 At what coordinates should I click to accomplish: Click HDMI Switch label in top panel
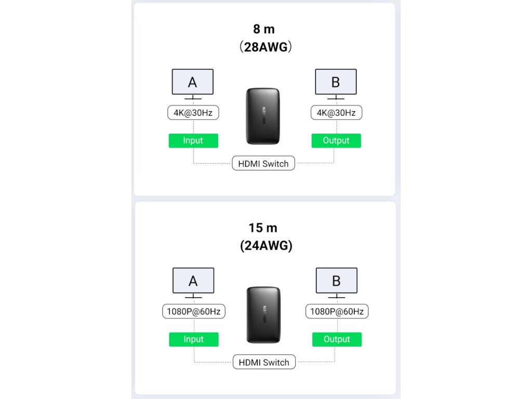263,164
